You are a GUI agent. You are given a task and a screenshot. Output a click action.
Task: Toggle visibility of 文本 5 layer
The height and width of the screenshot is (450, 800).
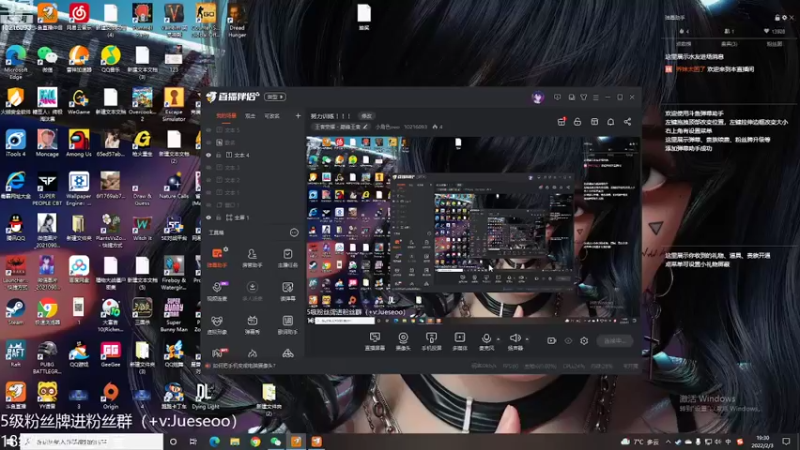[208, 130]
